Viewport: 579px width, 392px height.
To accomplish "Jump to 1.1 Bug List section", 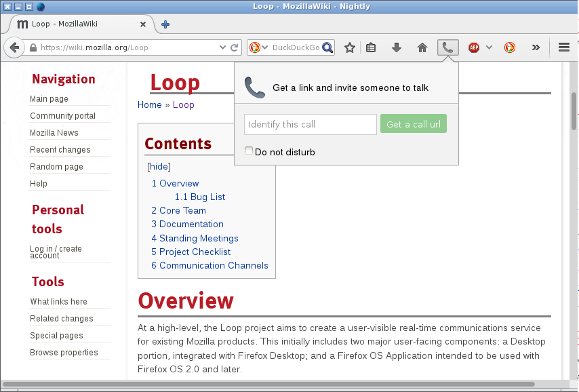I will (x=200, y=197).
